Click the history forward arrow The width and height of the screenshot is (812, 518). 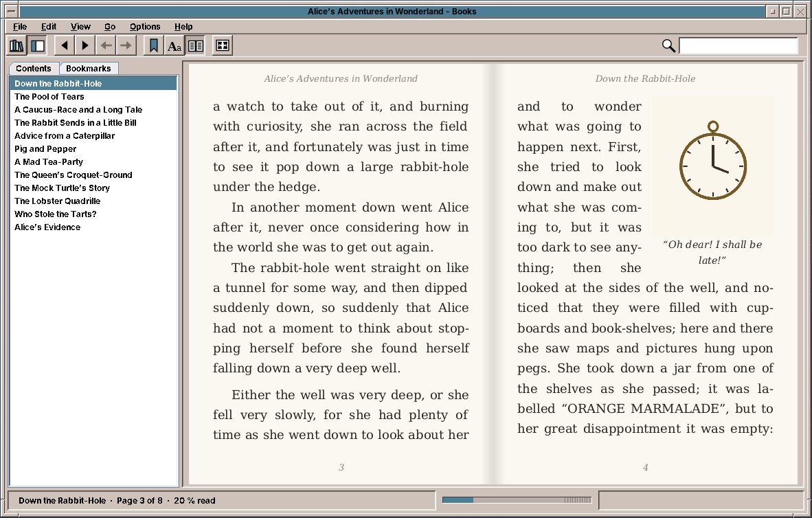coord(126,45)
